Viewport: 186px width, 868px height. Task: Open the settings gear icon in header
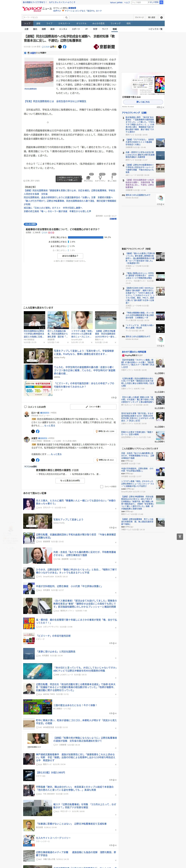[161, 18]
